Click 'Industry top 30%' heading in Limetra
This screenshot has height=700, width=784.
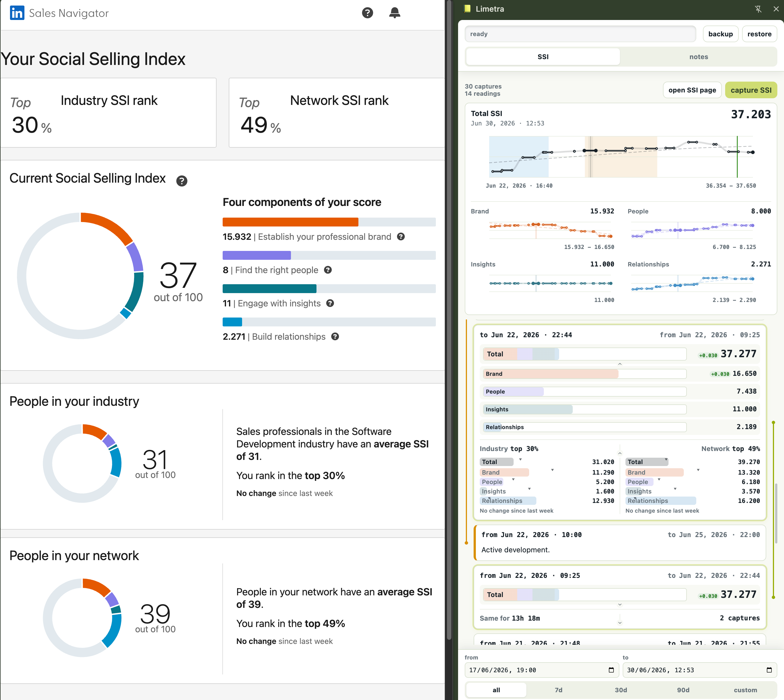click(509, 449)
